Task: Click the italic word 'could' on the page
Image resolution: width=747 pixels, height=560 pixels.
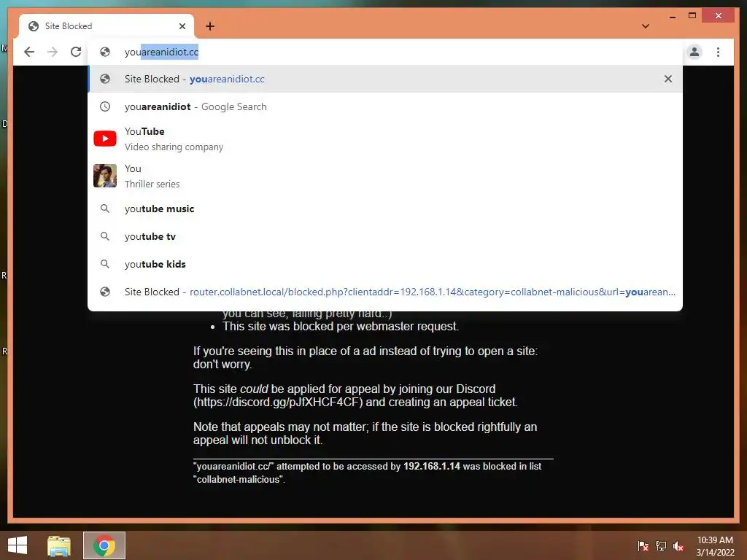Action: click(x=254, y=389)
